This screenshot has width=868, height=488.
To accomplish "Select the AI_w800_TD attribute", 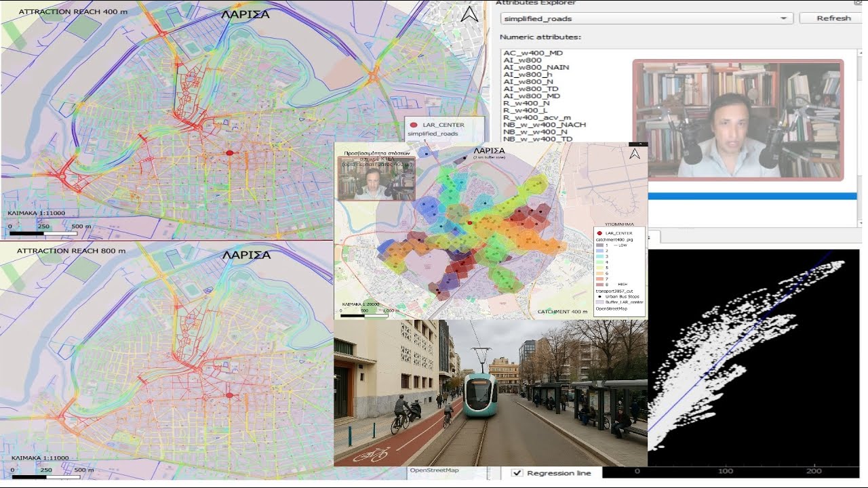I will tap(531, 89).
